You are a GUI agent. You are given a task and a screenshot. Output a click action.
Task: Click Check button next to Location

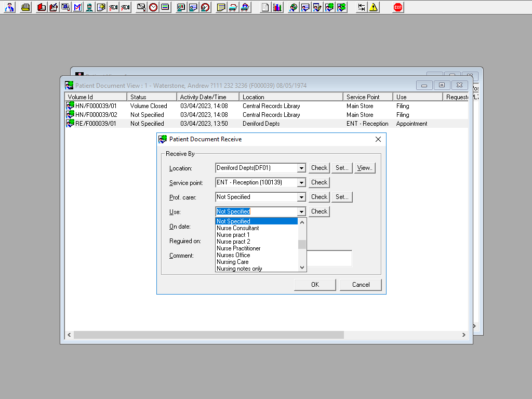[x=320, y=168]
